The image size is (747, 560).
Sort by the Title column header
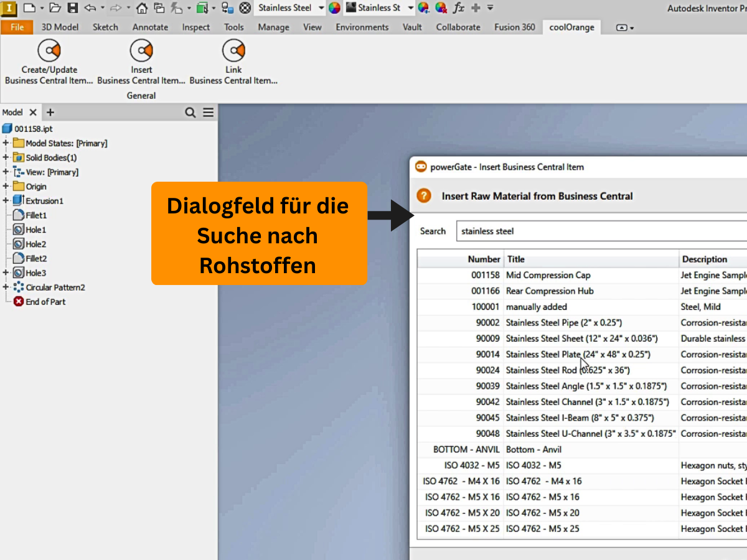[591, 259]
